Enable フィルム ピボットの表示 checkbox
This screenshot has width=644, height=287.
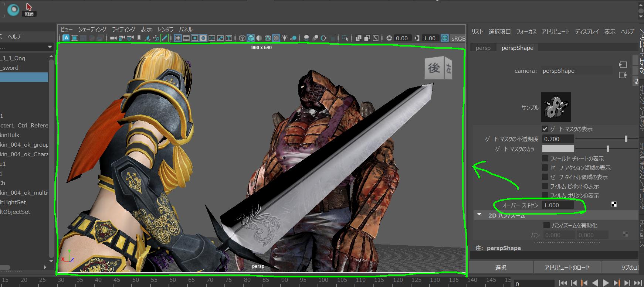(545, 186)
